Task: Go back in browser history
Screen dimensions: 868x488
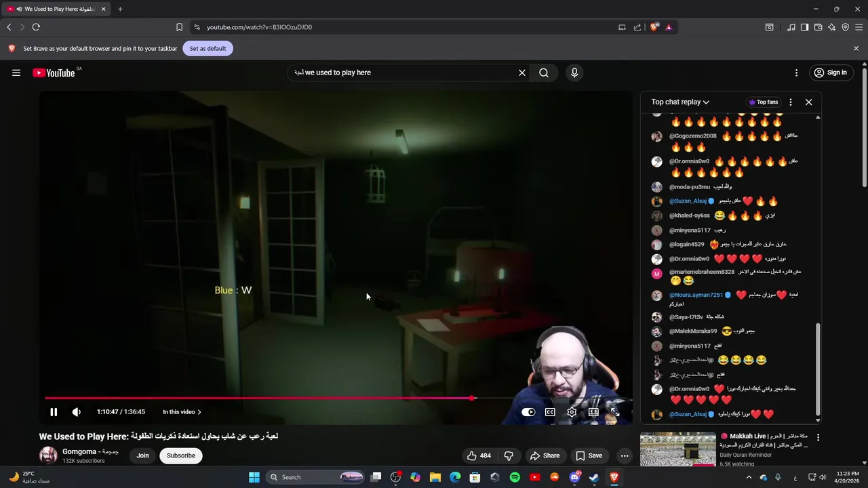Action: pos(9,27)
